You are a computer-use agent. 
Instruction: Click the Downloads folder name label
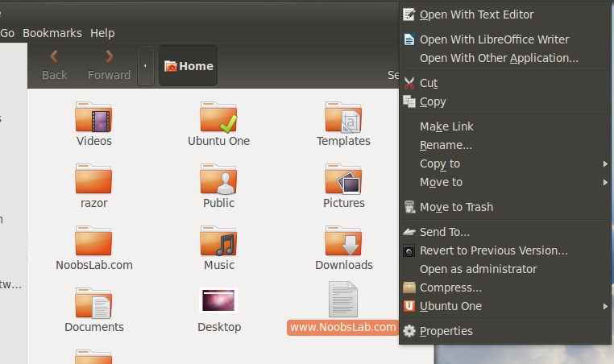344,265
